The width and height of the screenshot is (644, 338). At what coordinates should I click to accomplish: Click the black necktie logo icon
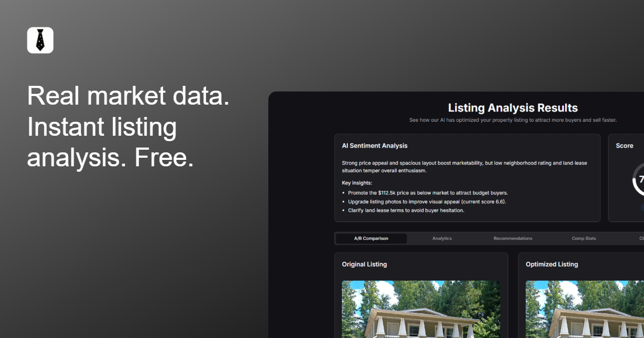[40, 40]
